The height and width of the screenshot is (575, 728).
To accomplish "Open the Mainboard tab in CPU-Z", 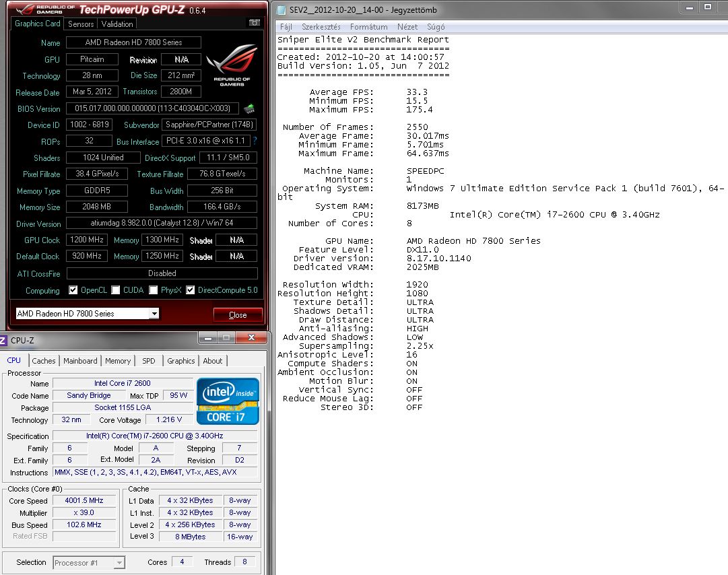I will click(80, 361).
